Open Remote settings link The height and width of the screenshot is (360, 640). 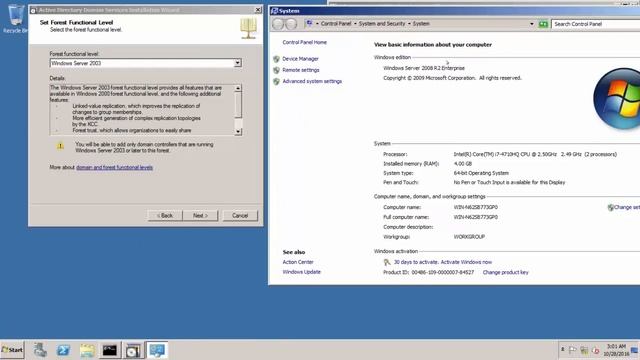[x=301, y=70]
